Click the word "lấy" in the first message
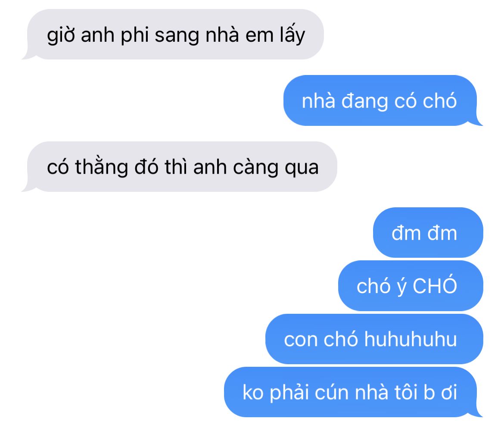Image resolution: width=504 pixels, height=428 pixels. click(292, 35)
